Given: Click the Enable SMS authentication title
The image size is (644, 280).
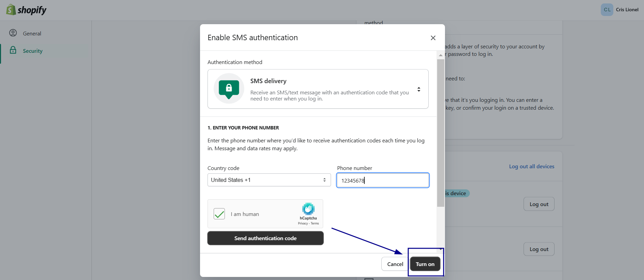Looking at the screenshot, I should [x=253, y=37].
